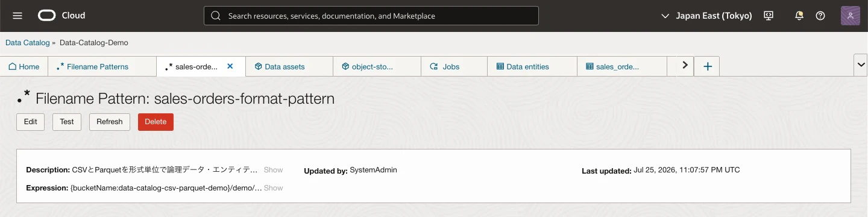Focus the search resources input field
Screen dimensions: 868x217
click(x=371, y=16)
